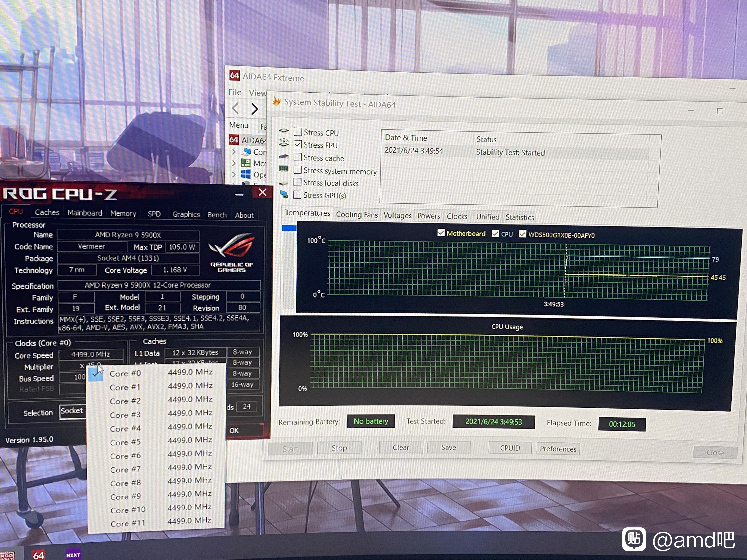Click the 123 FPU icon beside Stress FPU
This screenshot has height=560, width=747.
point(284,142)
